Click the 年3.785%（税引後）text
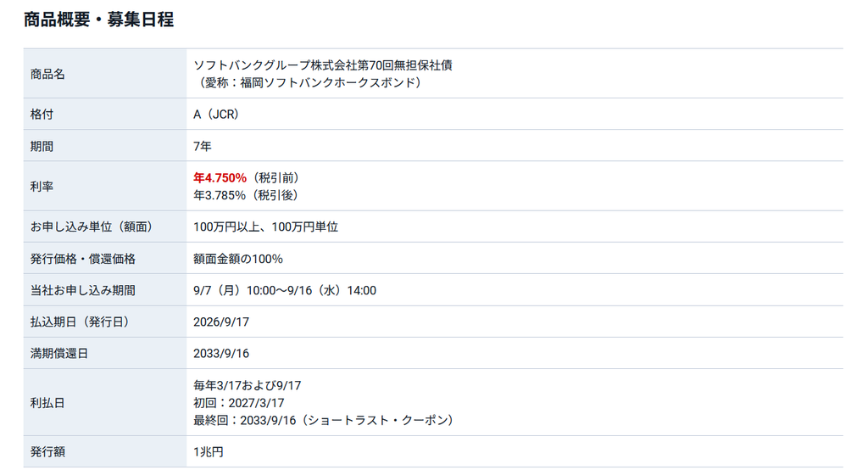The height and width of the screenshot is (470, 868). (x=248, y=195)
